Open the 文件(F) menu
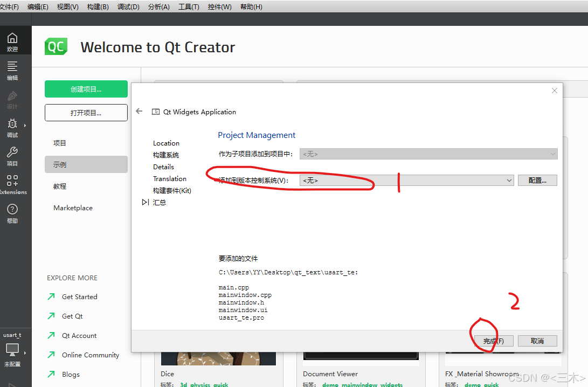Image resolution: width=588 pixels, height=387 pixels. 9,7
